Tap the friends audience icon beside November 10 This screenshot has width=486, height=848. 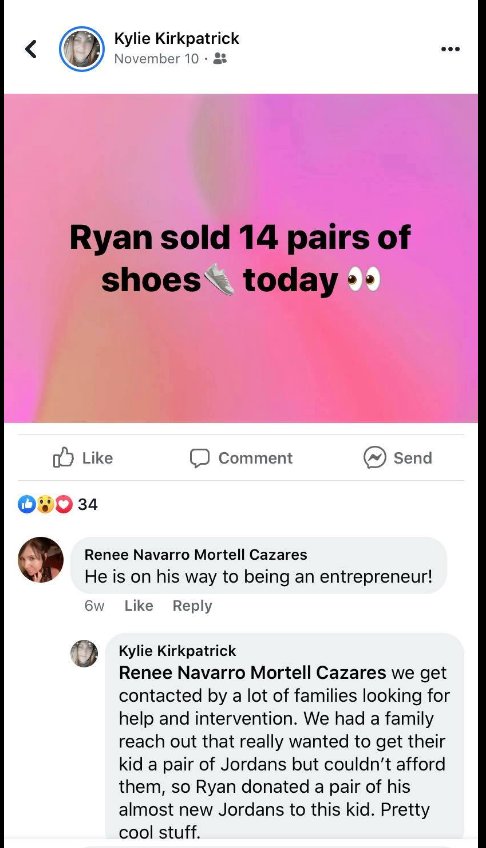220,58
